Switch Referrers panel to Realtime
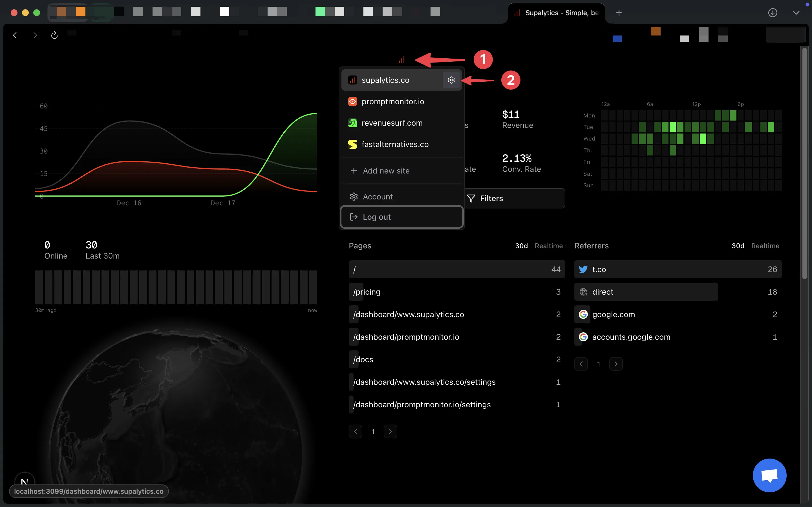The width and height of the screenshot is (812, 507). [x=765, y=246]
